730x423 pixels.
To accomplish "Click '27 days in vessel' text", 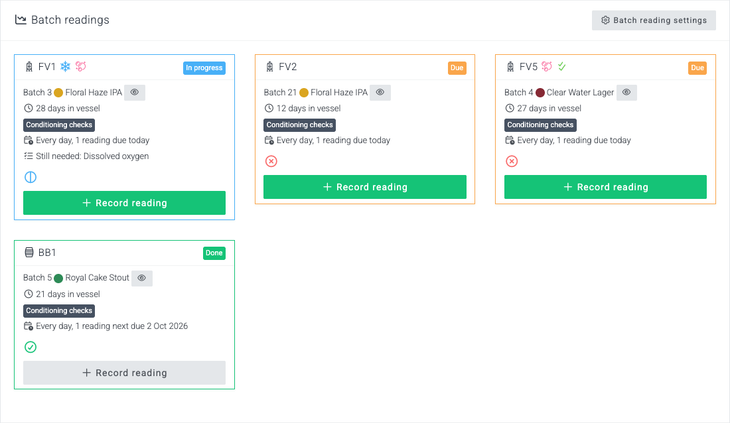I will click(549, 108).
